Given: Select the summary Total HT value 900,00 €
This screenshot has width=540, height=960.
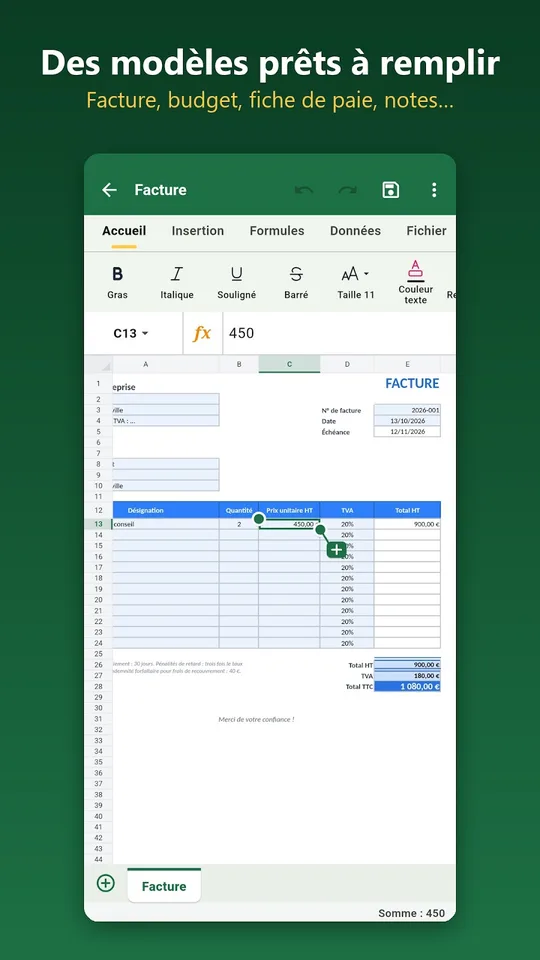Looking at the screenshot, I should (x=407, y=665).
